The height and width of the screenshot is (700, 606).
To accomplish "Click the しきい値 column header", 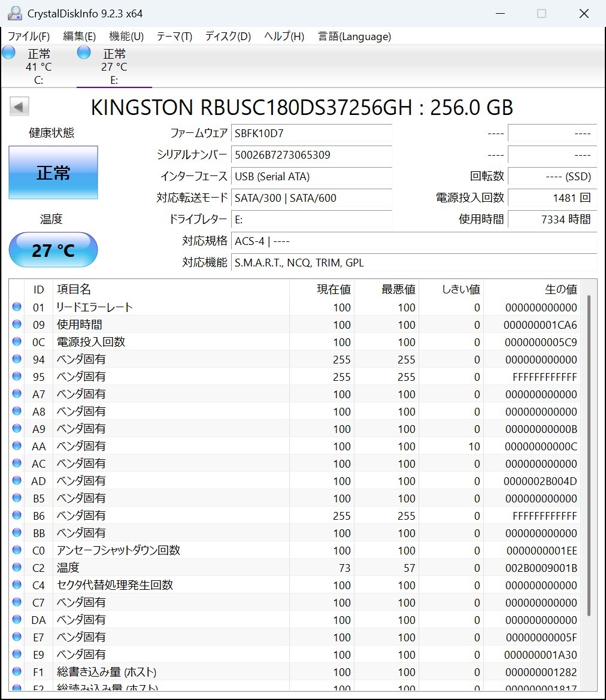I will 452,289.
